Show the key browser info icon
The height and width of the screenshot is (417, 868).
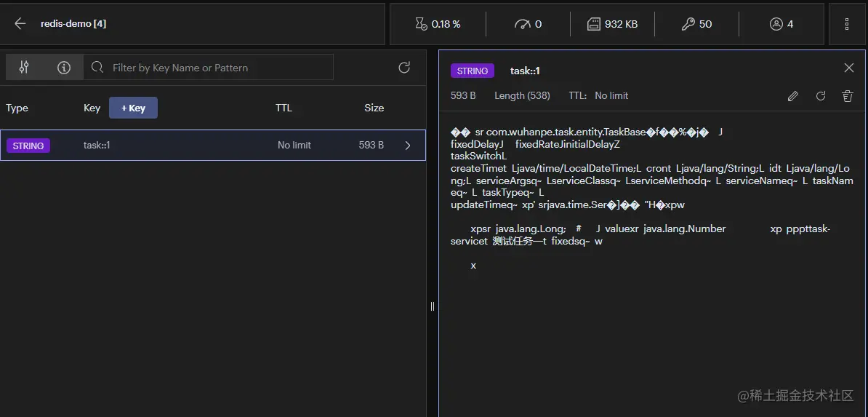pyautogui.click(x=64, y=68)
